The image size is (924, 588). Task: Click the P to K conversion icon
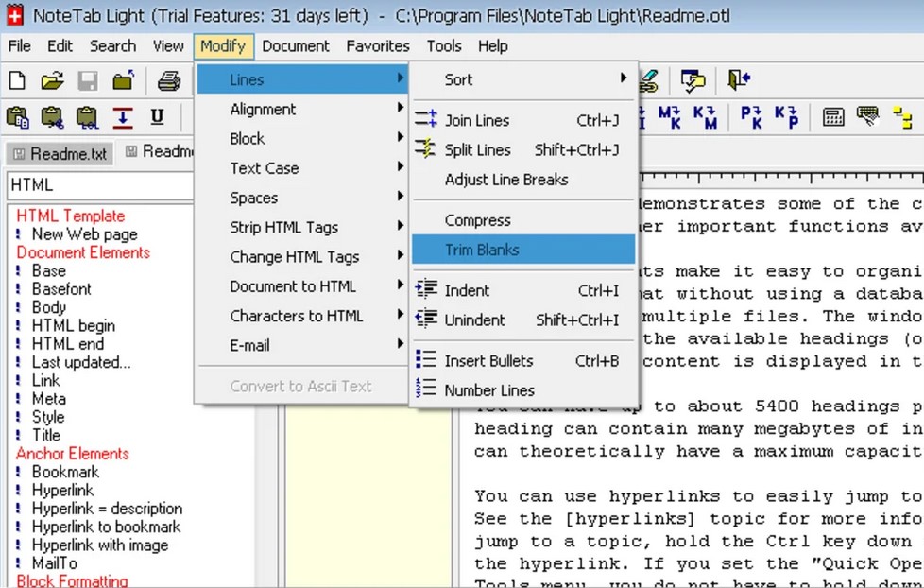pyautogui.click(x=751, y=117)
